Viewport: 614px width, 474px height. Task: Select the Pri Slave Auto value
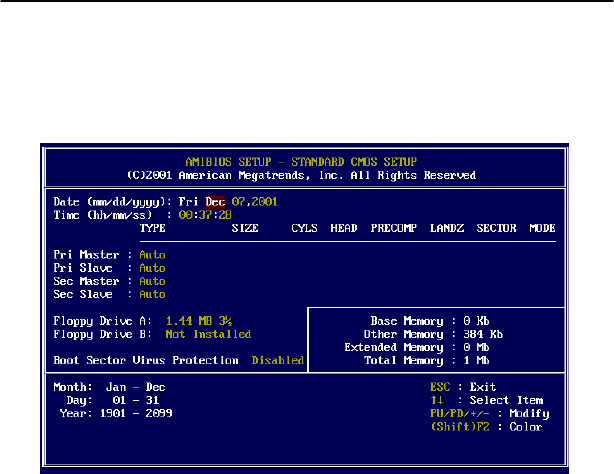pos(152,268)
